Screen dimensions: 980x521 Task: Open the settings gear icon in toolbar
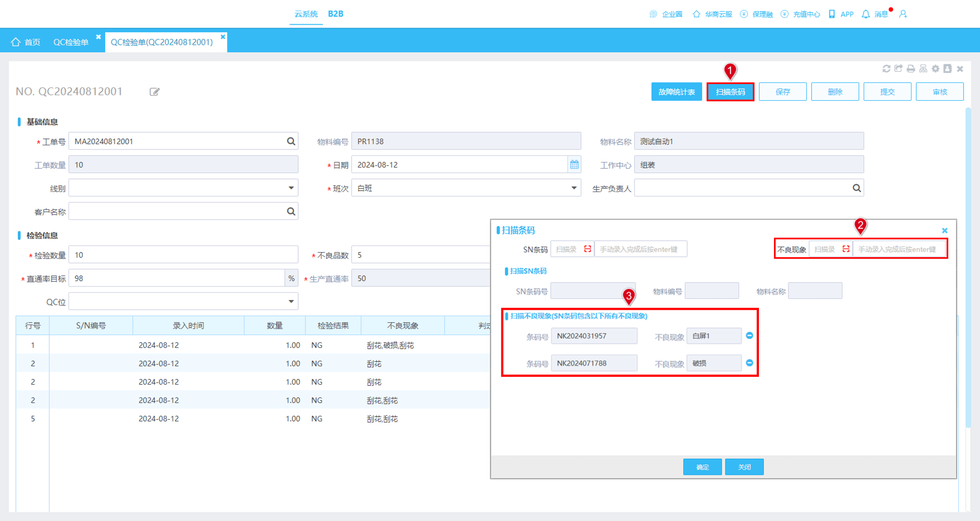936,69
